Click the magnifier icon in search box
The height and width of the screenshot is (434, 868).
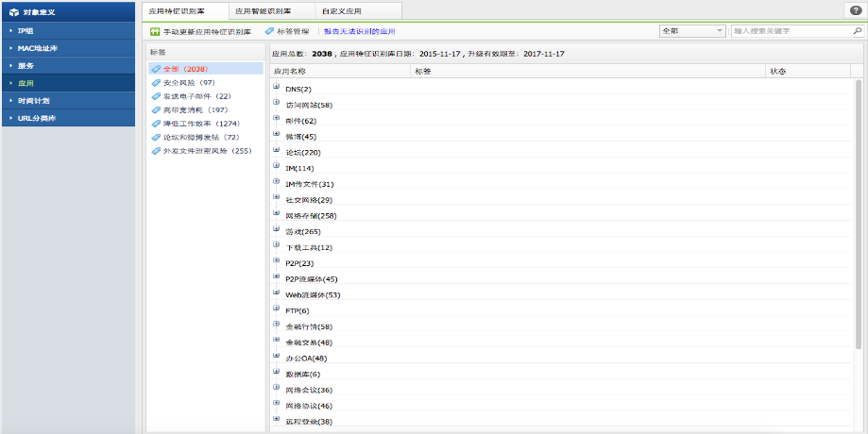pos(857,31)
